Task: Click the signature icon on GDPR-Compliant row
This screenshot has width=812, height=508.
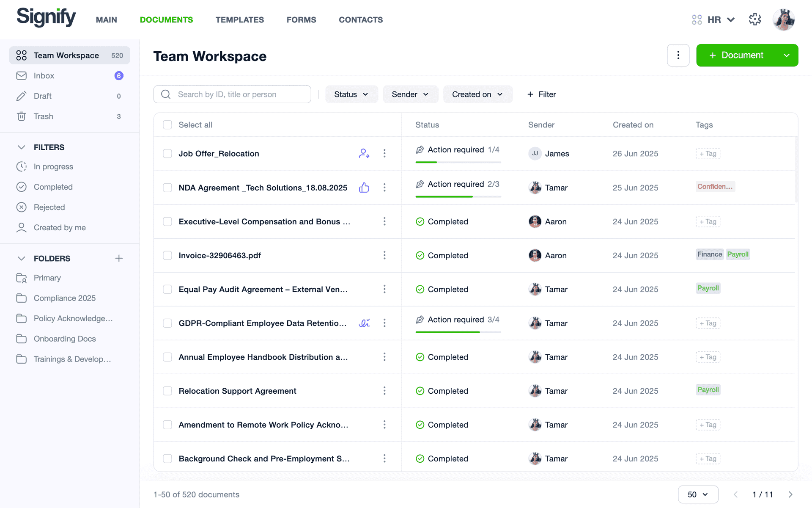Action: (x=364, y=323)
